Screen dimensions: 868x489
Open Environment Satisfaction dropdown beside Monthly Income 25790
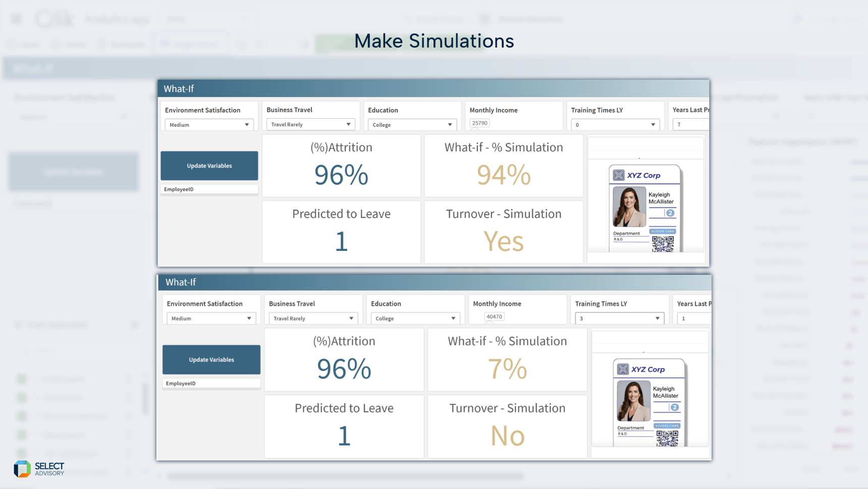(x=209, y=125)
